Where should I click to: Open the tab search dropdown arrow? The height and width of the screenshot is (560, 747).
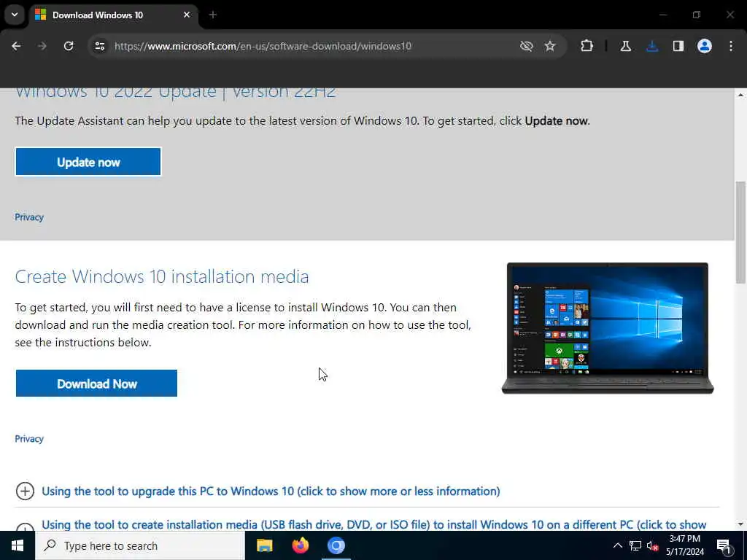coord(15,15)
